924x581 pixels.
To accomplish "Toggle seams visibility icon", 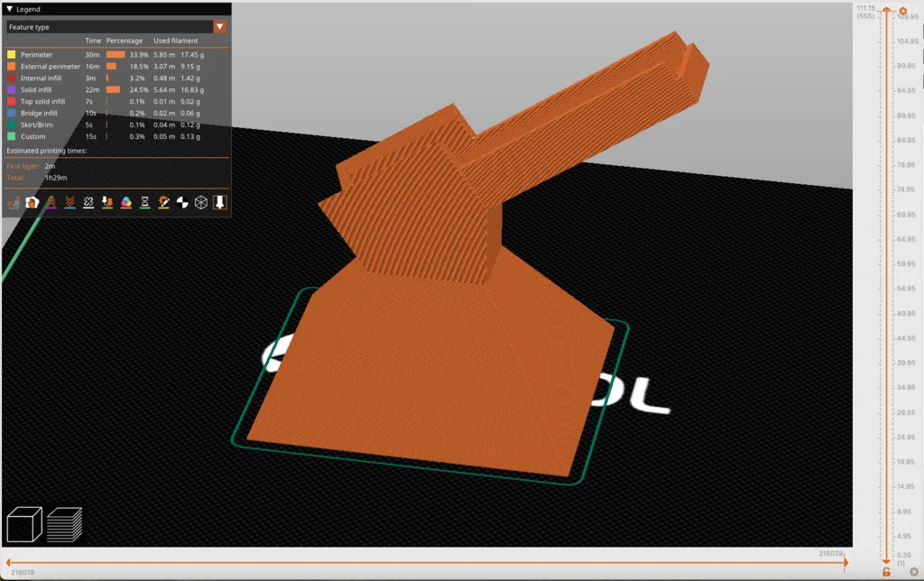I will [x=88, y=203].
